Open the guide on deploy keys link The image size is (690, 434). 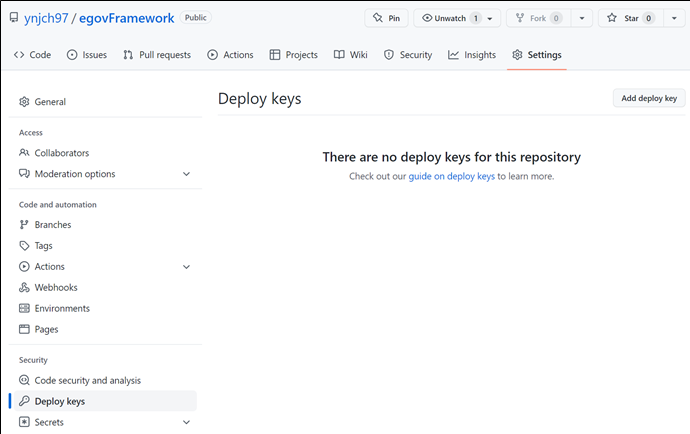451,177
